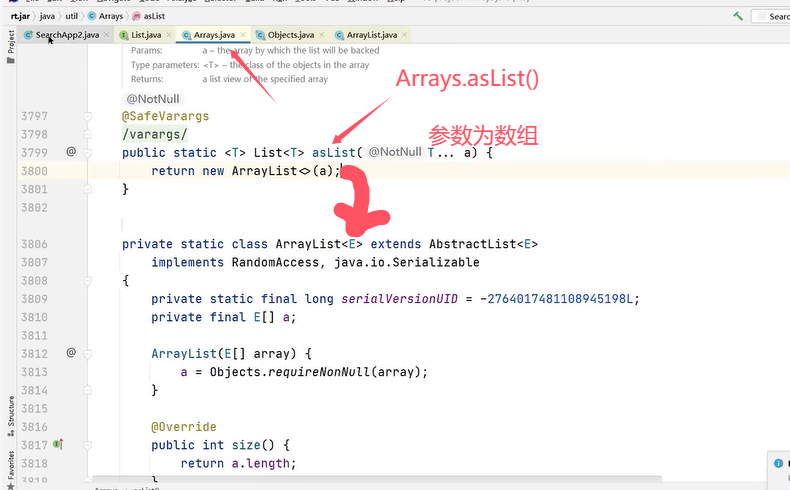
Task: Open the Objects.java tab
Action: pyautogui.click(x=291, y=35)
